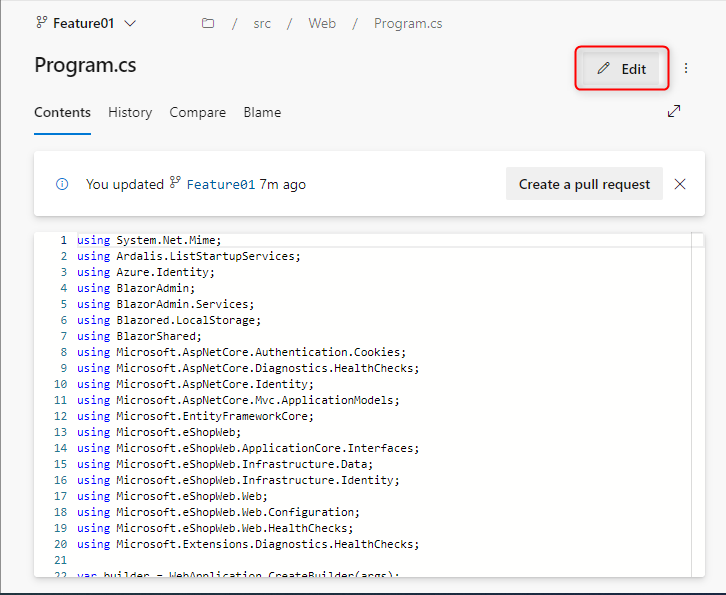Click line 19 Web.HealthChecks statement

click(215, 528)
